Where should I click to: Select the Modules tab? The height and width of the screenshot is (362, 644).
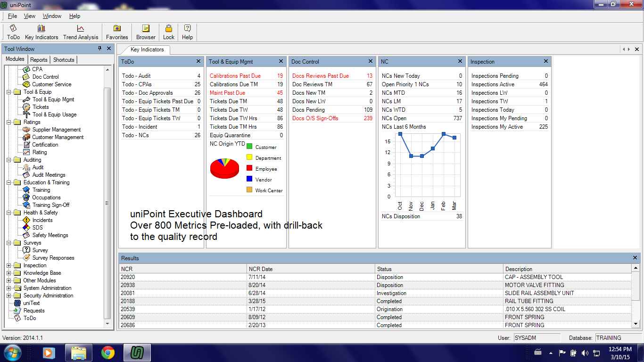coord(15,59)
